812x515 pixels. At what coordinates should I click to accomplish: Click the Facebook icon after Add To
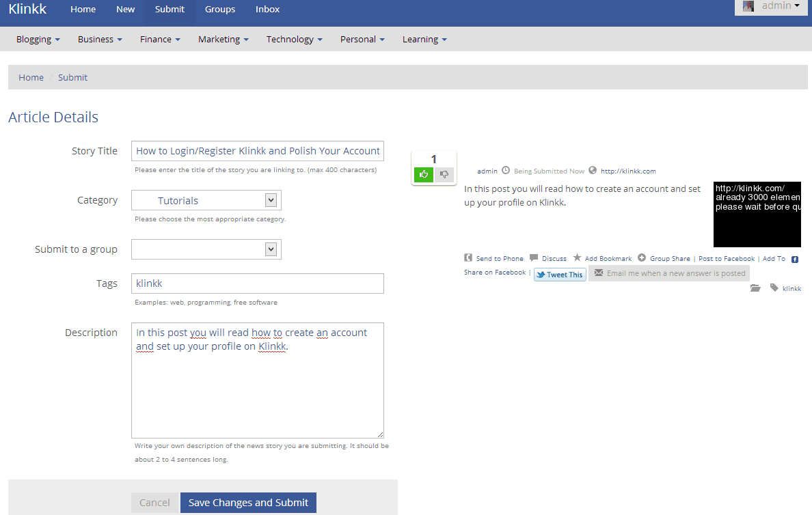(x=795, y=260)
